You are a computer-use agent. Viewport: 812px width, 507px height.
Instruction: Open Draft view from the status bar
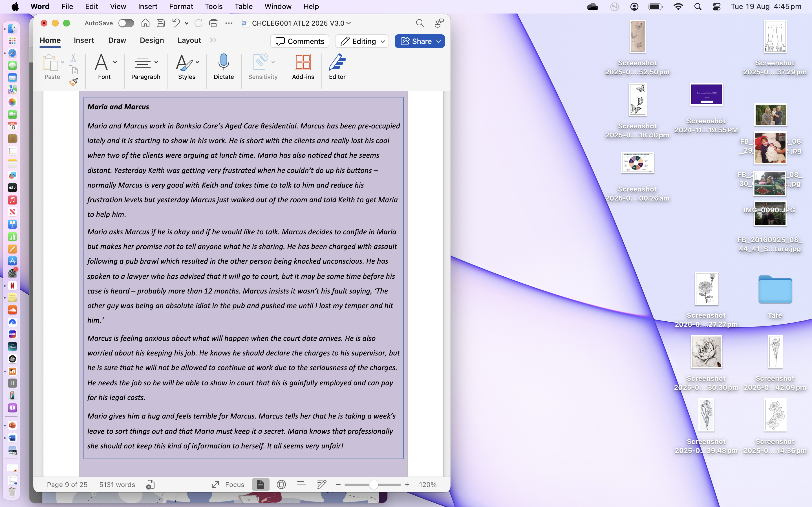tap(301, 484)
